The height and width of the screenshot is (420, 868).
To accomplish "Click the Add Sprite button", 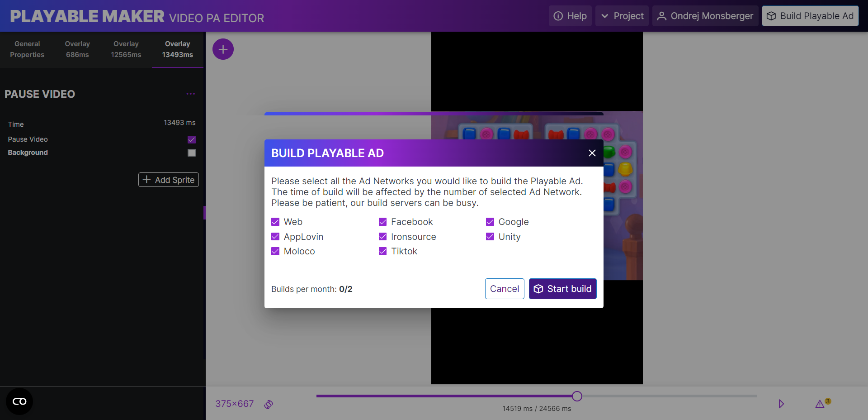I will tap(169, 180).
